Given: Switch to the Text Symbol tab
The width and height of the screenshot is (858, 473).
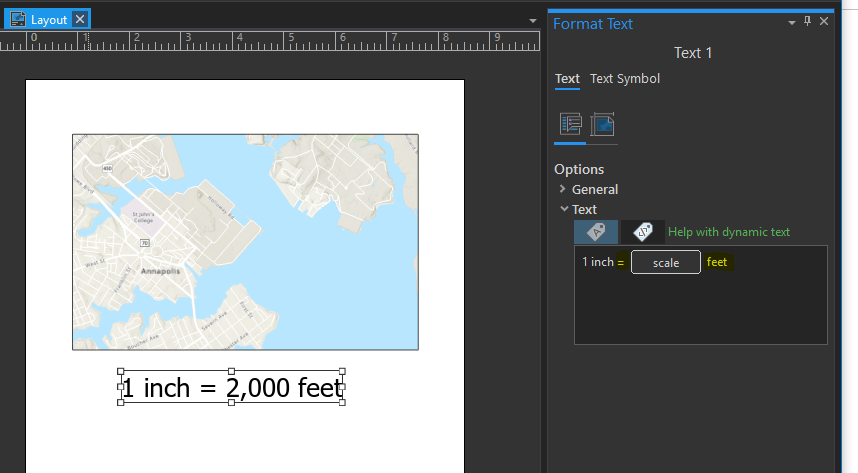Looking at the screenshot, I should click(625, 79).
